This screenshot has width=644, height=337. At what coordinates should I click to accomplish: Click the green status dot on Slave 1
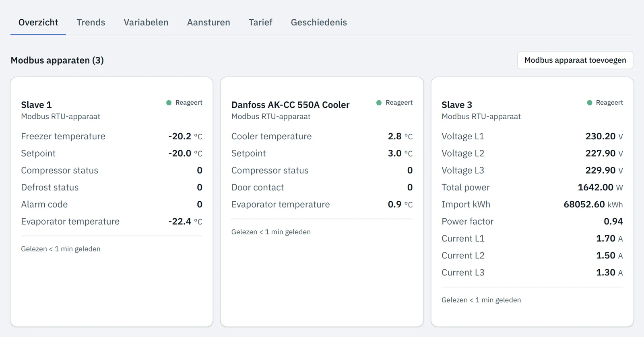169,103
